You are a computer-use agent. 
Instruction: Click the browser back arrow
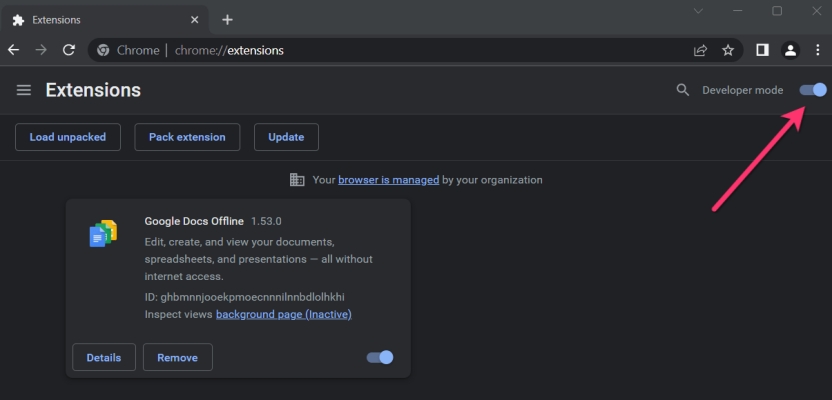(x=13, y=50)
